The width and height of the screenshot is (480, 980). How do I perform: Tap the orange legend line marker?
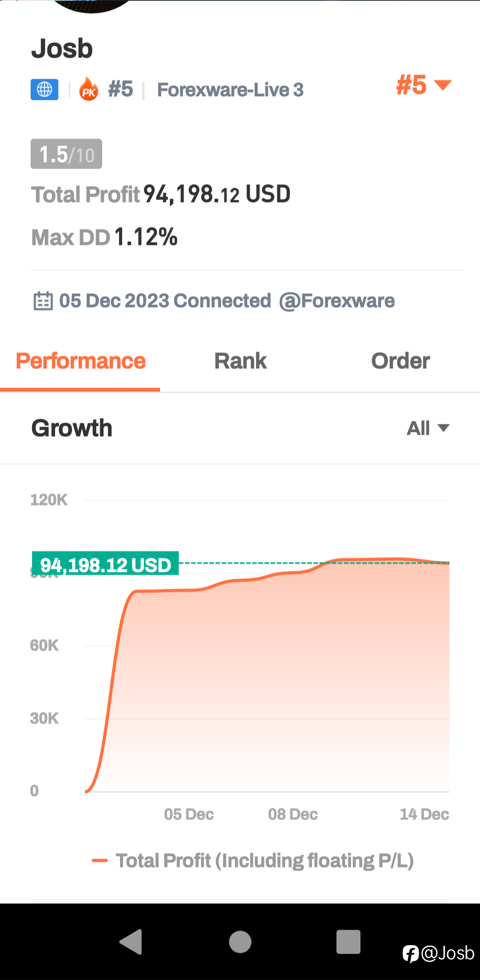[100, 860]
